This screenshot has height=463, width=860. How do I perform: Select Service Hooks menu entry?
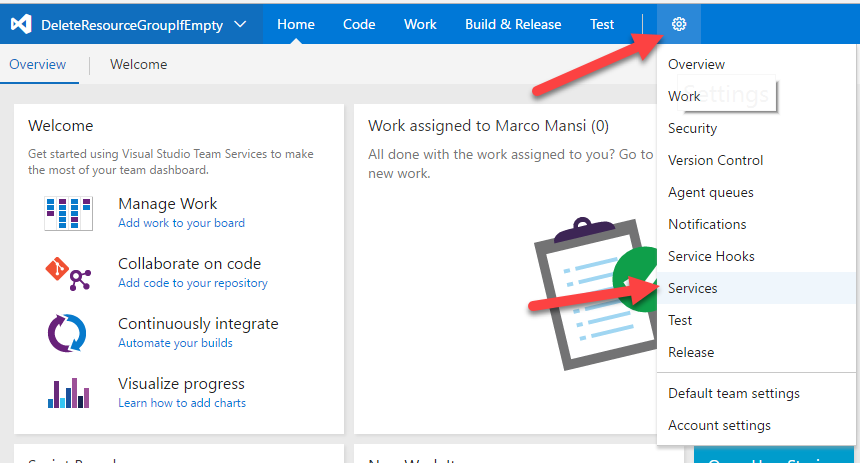tap(711, 256)
